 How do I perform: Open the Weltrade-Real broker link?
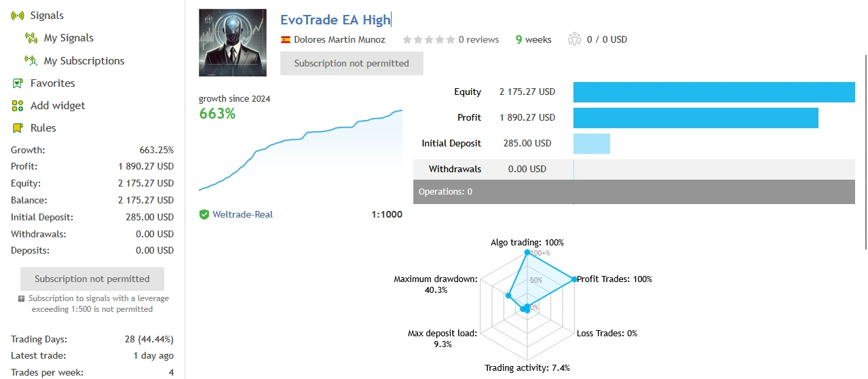point(242,214)
